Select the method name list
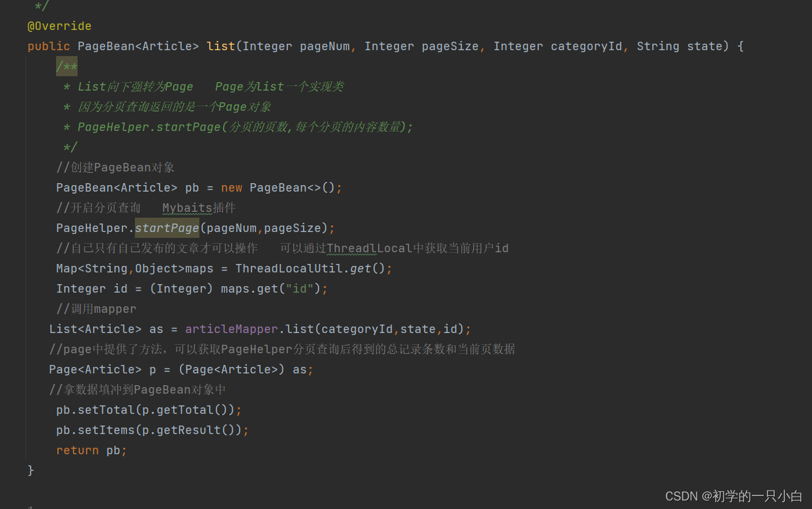Viewport: 812px width, 509px height. 220,46
